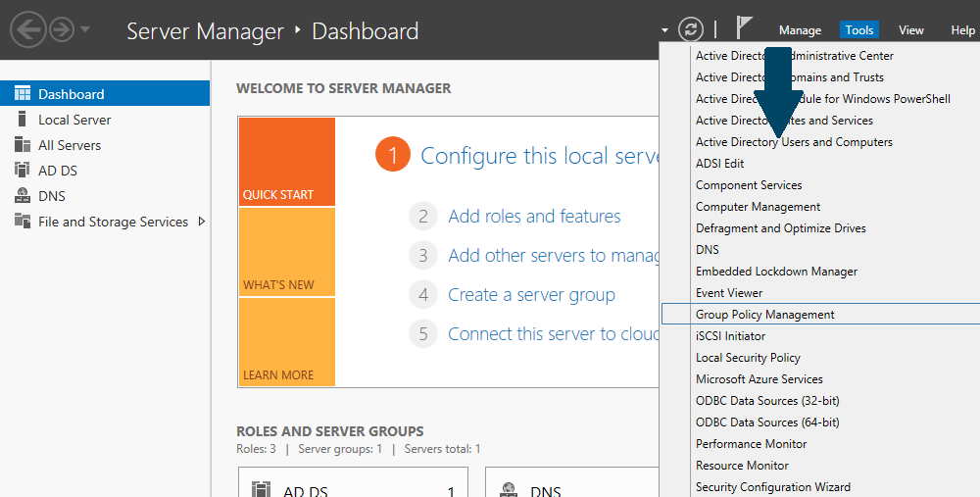This screenshot has width=980, height=497.
Task: Open the WHAT'S NEW tile
Action: [287, 251]
